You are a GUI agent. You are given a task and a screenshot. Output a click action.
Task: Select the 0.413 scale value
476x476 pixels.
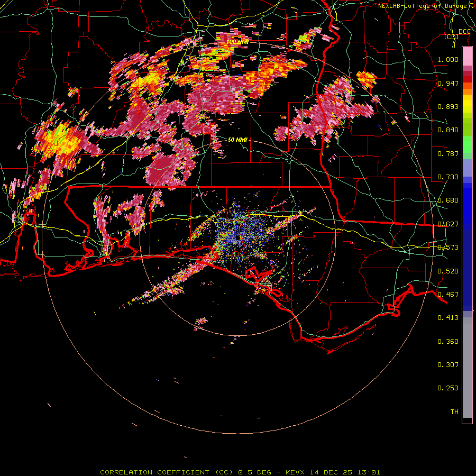[x=448, y=318]
